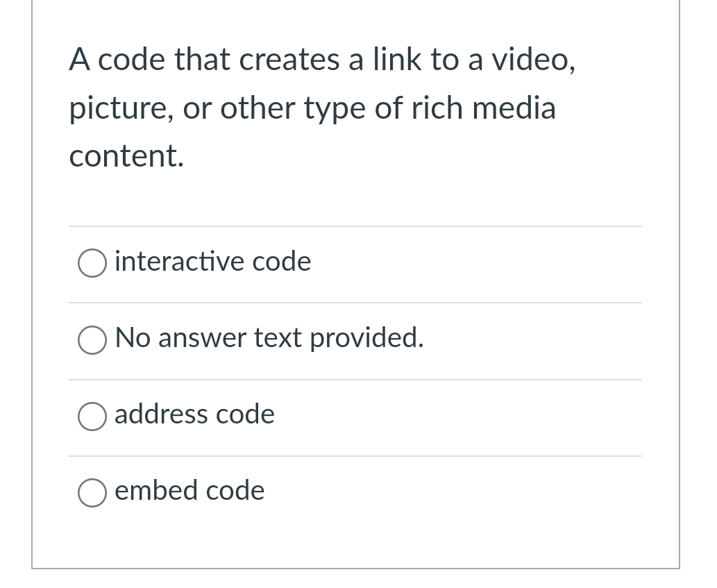Click the 'interactive code' answer label
717x588 pixels.
click(212, 262)
